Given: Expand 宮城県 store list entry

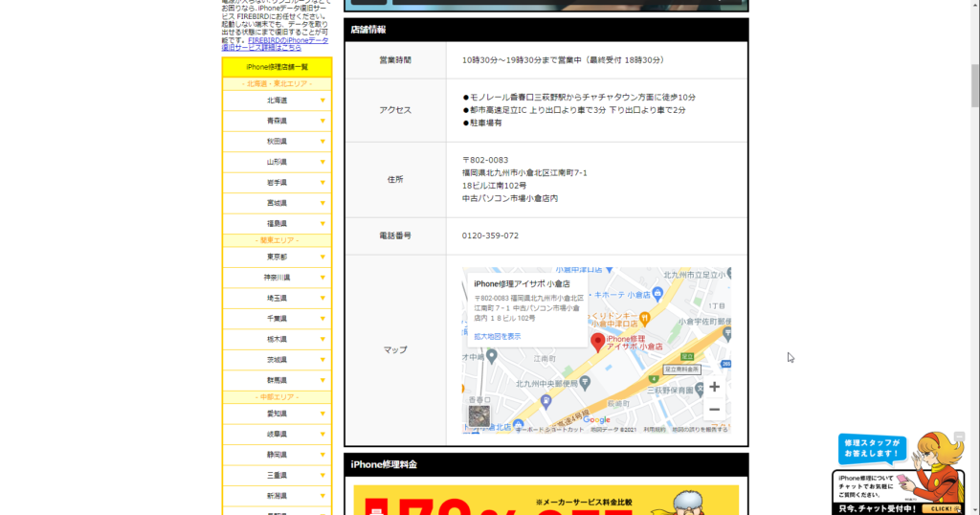Looking at the screenshot, I should click(x=277, y=203).
